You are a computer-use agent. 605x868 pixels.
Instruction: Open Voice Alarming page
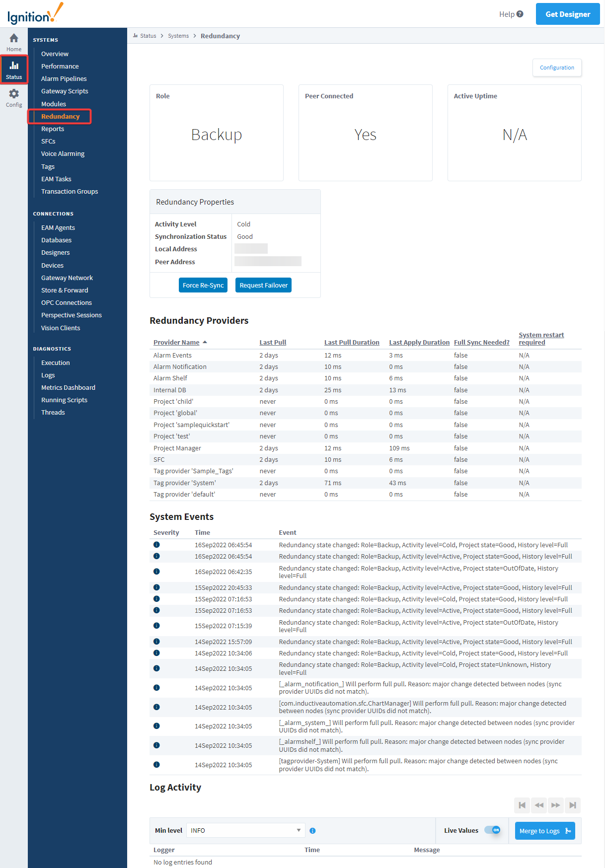coord(63,153)
